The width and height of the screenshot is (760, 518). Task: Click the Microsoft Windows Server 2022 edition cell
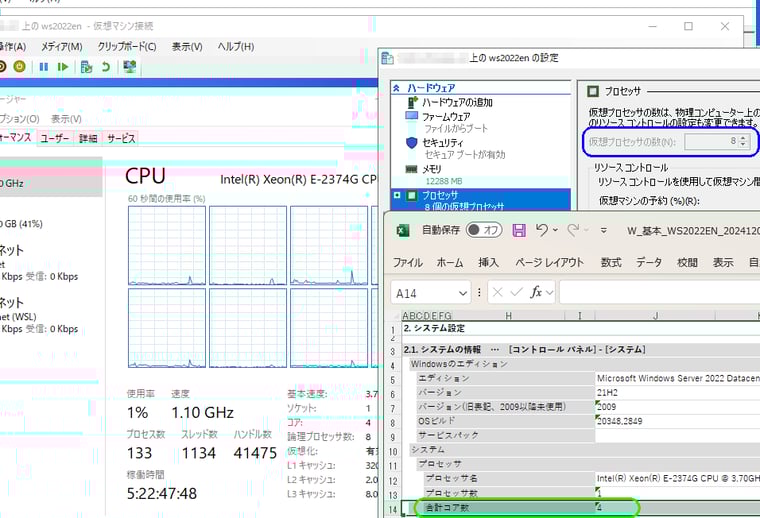(678, 378)
